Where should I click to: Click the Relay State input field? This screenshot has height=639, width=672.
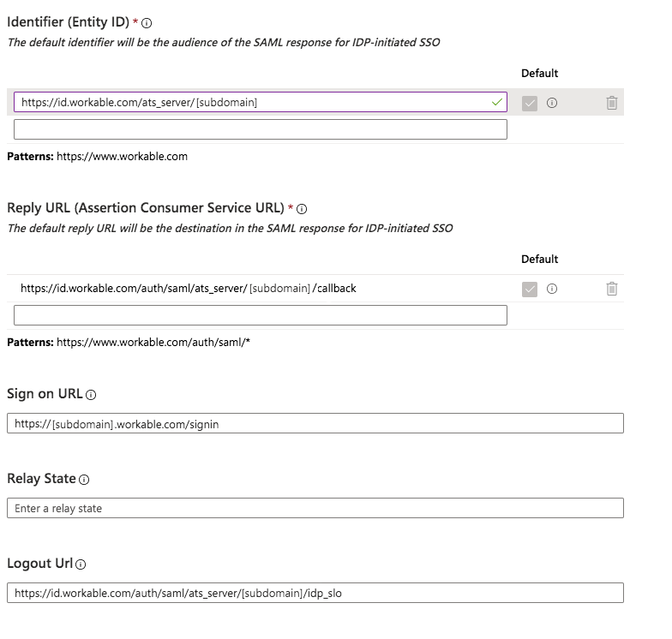[315, 508]
